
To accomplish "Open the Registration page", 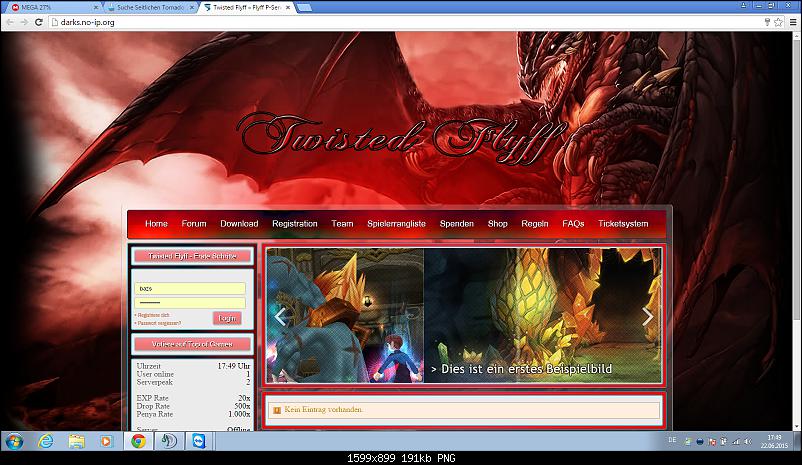I will 295,224.
